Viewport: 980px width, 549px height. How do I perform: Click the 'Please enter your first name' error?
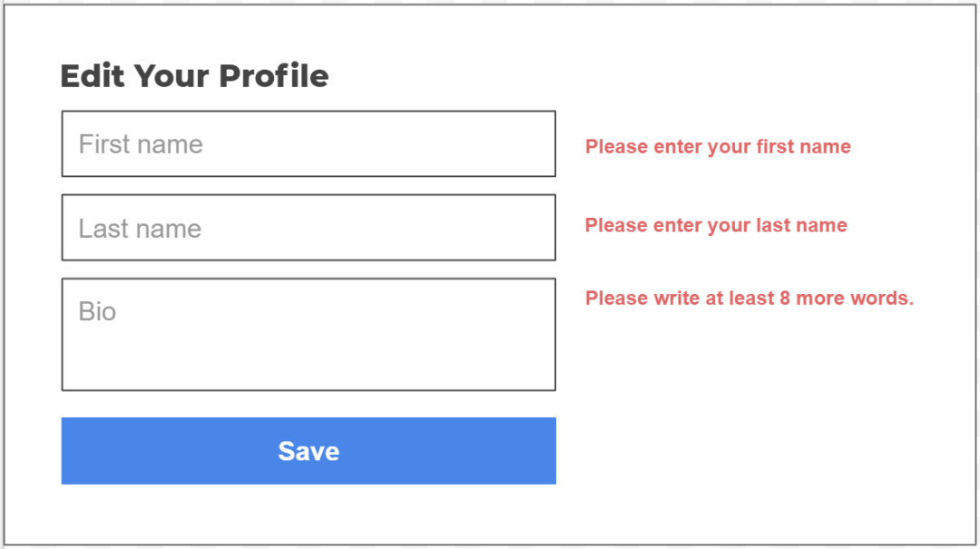click(x=718, y=147)
